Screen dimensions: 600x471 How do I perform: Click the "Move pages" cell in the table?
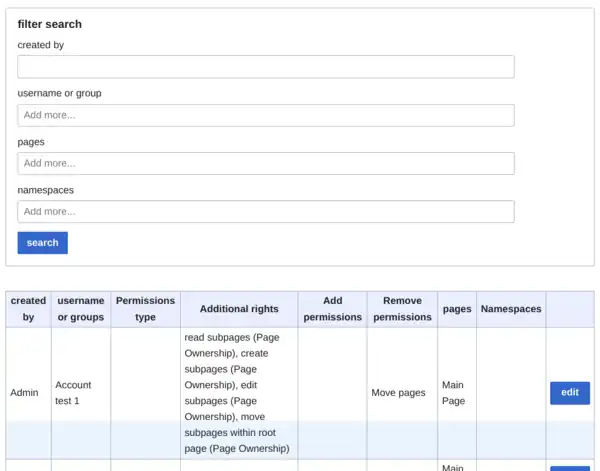click(x=398, y=393)
